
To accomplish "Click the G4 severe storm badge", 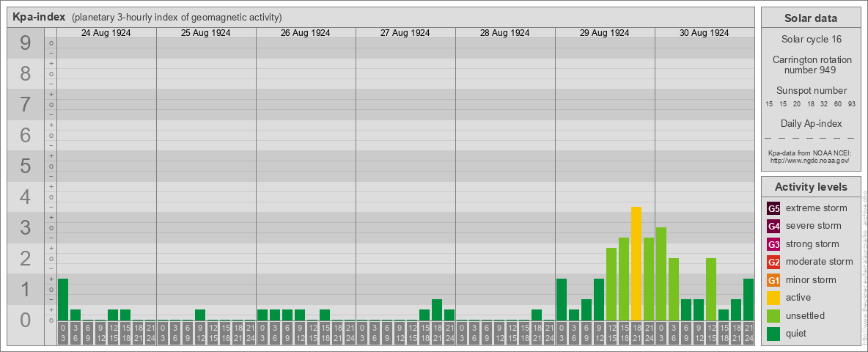I will 773,227.
